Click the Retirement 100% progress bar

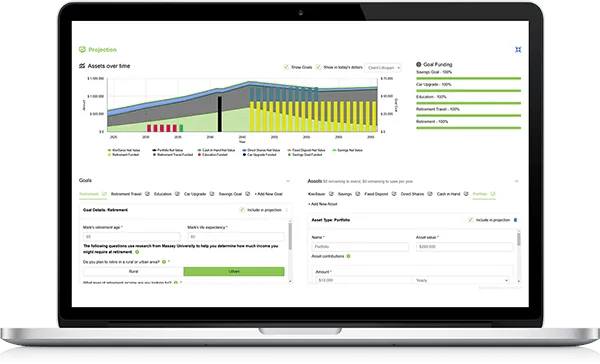[468, 128]
